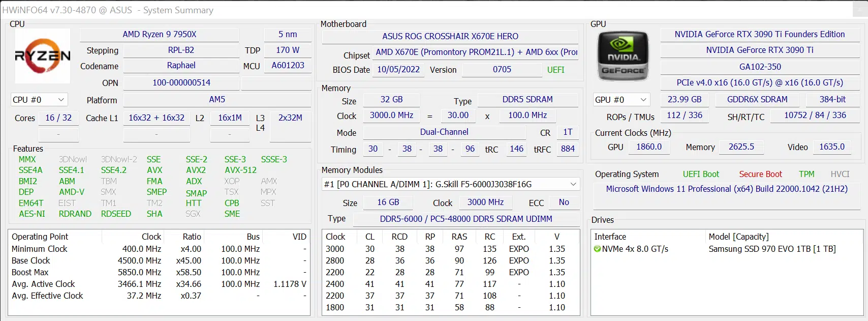This screenshot has height=321, width=868.
Task: Click the 2400 clock row in timing table
Action: pyautogui.click(x=450, y=284)
